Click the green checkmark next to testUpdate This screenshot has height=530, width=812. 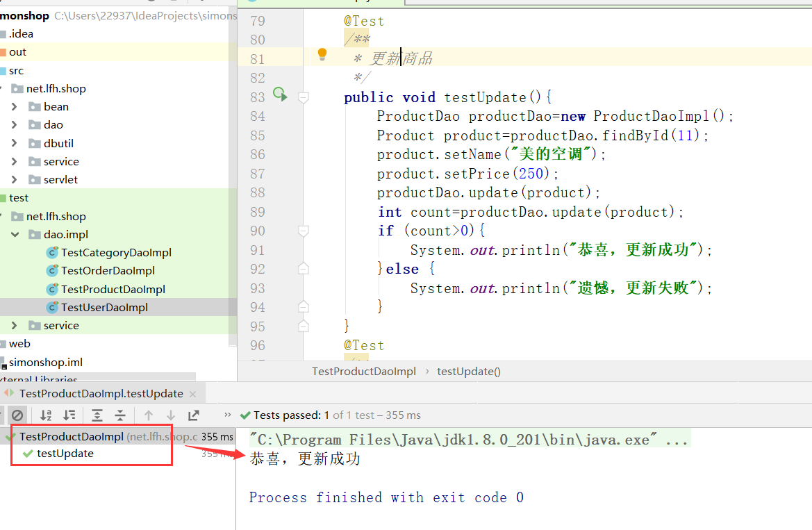coord(28,454)
